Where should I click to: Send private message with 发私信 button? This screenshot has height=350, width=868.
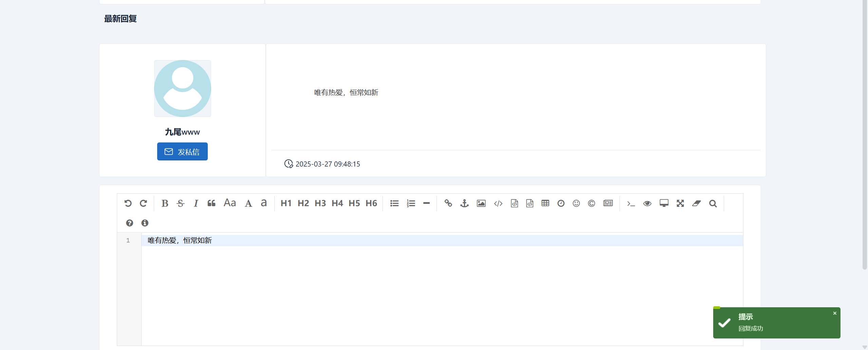(182, 151)
